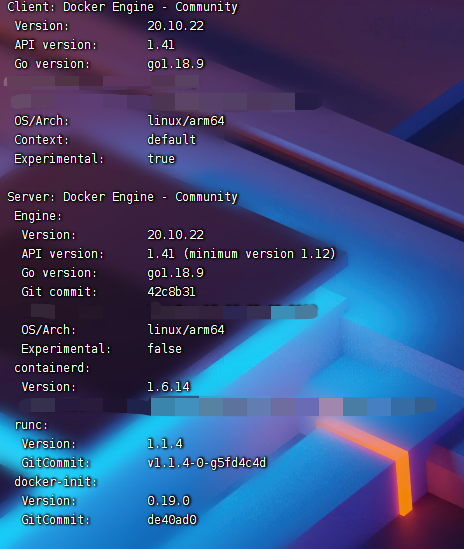The image size is (464, 549).
Task: Click the runc: section label
Action: coord(31,425)
